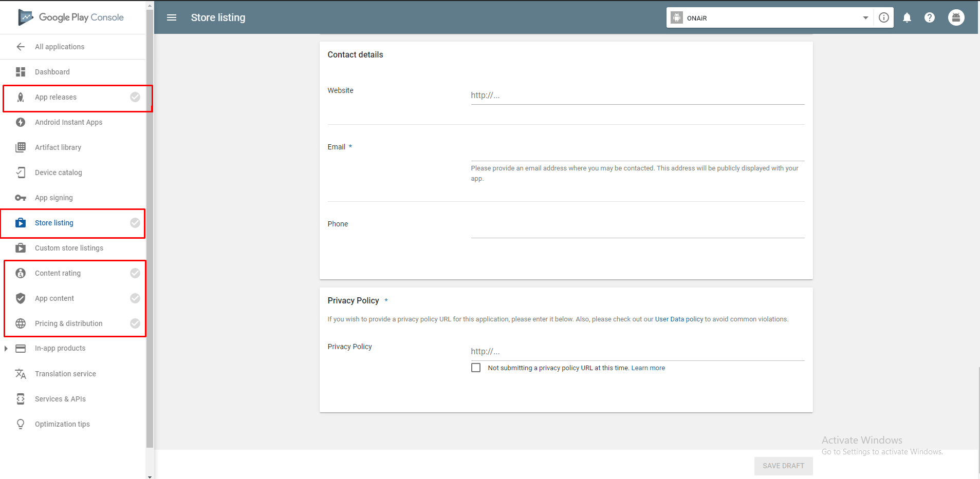
Task: Open Custom store listings page
Action: click(x=69, y=248)
